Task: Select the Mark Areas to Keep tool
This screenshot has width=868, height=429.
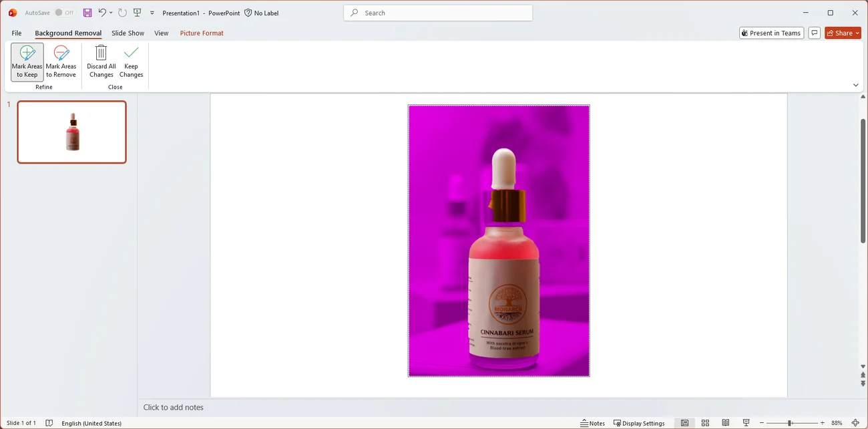Action: pos(27,62)
